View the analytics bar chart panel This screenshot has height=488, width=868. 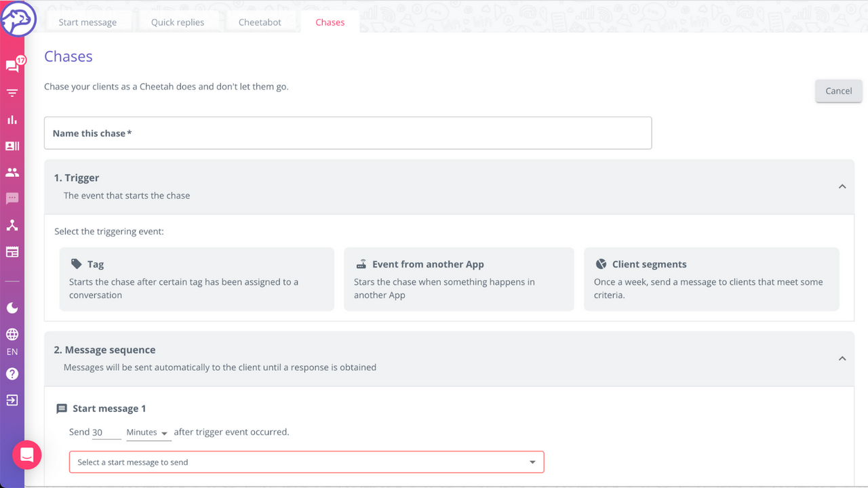click(12, 119)
